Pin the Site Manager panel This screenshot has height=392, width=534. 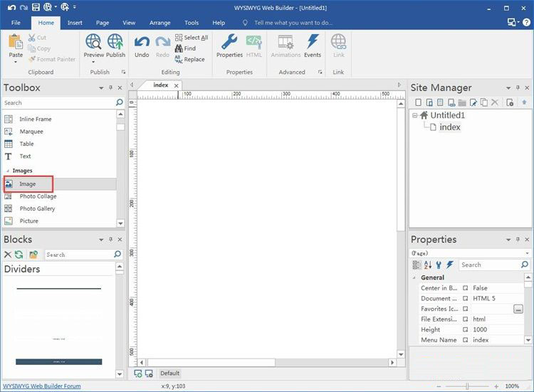[x=517, y=88]
